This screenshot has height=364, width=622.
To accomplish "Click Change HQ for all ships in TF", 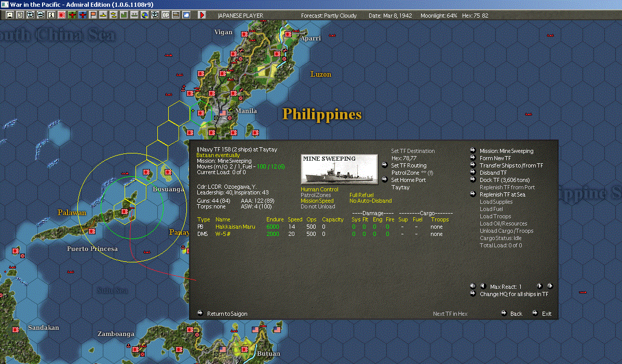I will pyautogui.click(x=514, y=294).
